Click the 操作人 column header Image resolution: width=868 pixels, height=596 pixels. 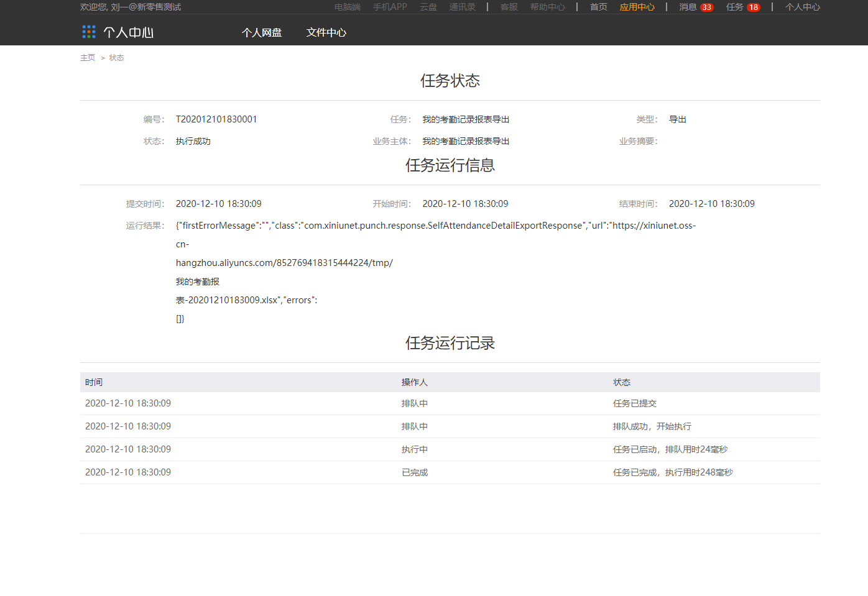coord(415,382)
